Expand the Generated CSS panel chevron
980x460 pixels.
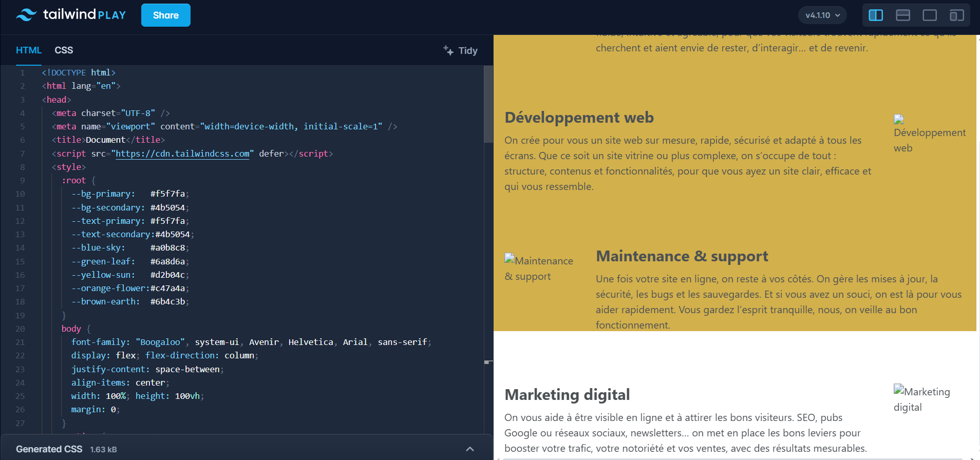(469, 449)
